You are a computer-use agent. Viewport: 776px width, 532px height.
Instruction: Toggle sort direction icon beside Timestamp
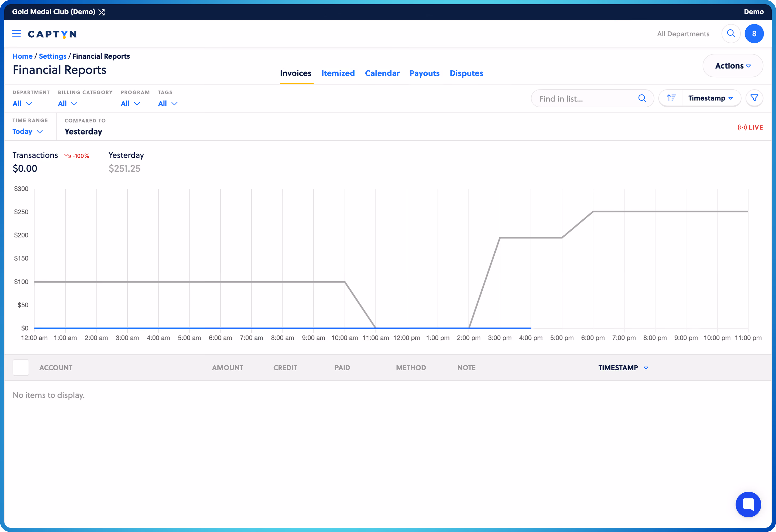[671, 98]
